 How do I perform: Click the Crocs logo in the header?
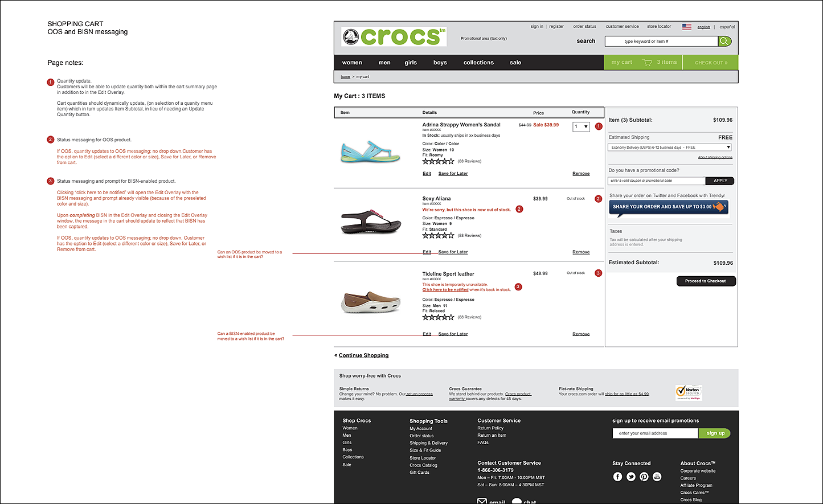coord(394,36)
